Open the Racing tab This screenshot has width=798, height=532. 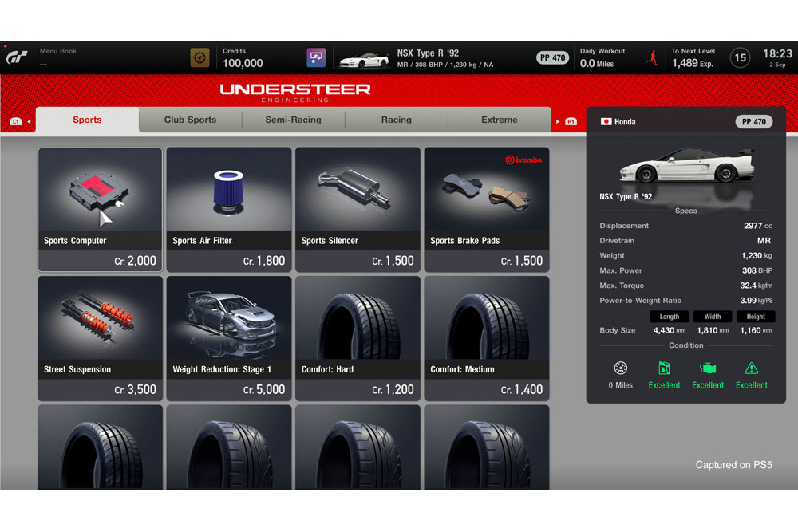[397, 120]
